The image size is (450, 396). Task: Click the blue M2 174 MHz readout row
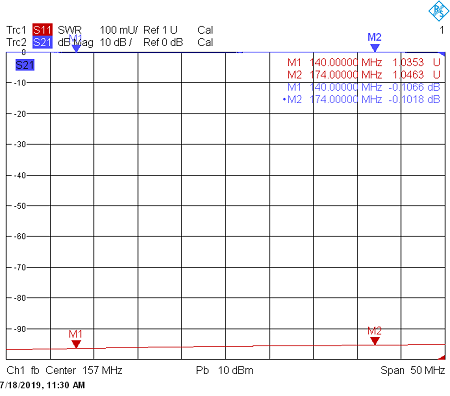click(x=362, y=99)
